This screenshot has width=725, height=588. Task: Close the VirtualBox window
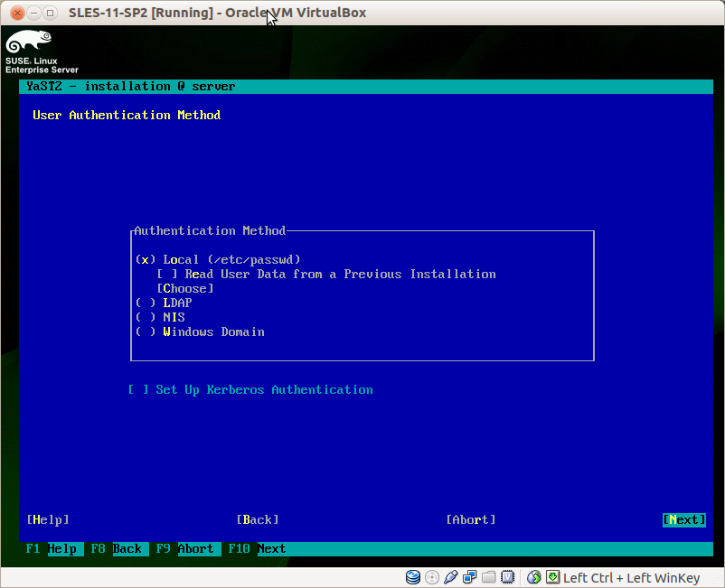[x=17, y=13]
